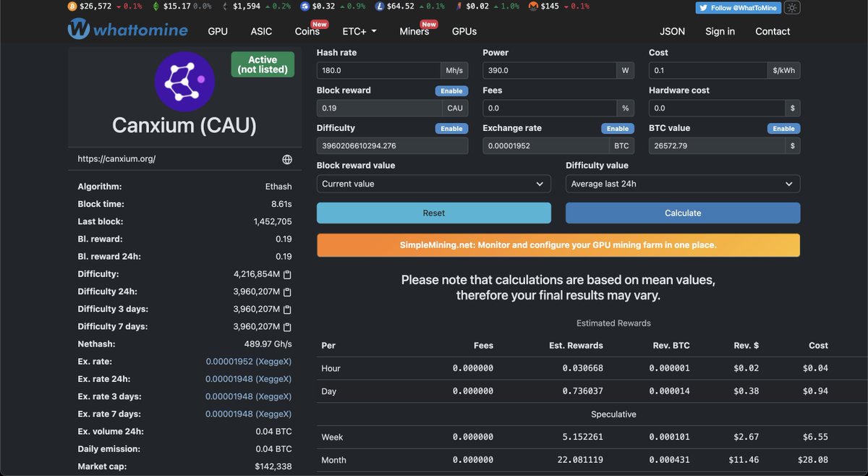Click the Litecoin ticker icon at $64.52
868x476 pixels.
click(380, 7)
